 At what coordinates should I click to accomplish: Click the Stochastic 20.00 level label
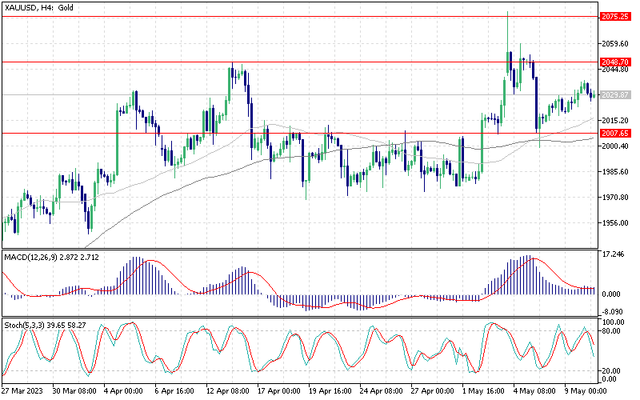click(614, 371)
